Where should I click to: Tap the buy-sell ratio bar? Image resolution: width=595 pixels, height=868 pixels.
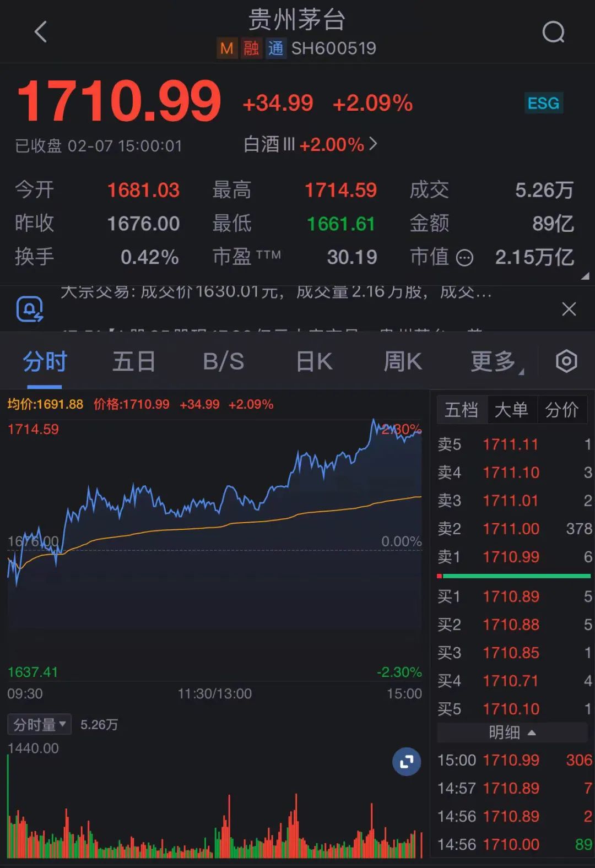pos(513,576)
